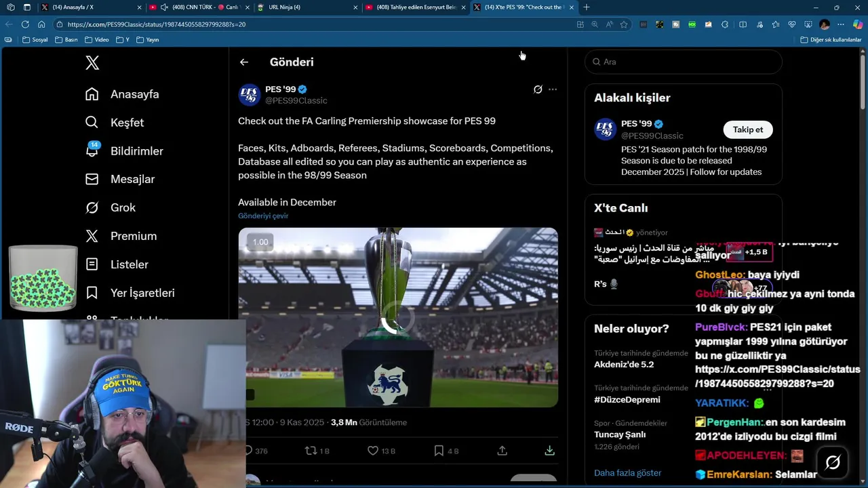Open the Basın bookmarks folder
The height and width of the screenshot is (488, 868).
66,40
